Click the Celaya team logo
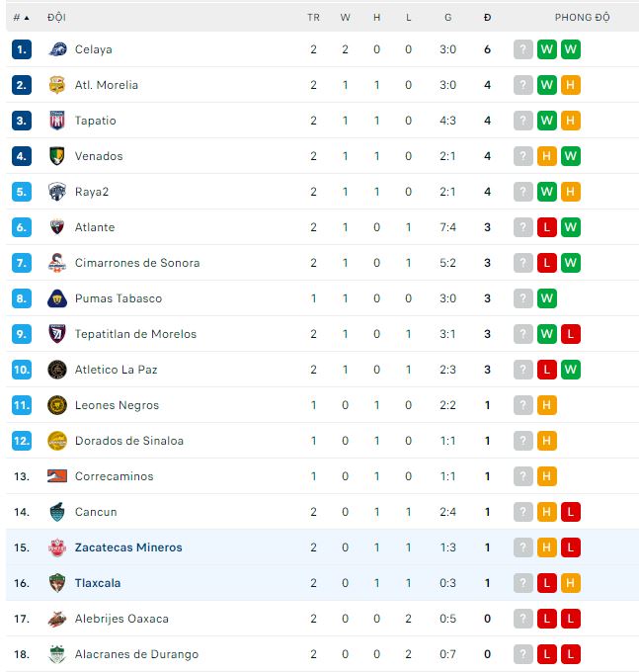The image size is (639, 672). [57, 49]
